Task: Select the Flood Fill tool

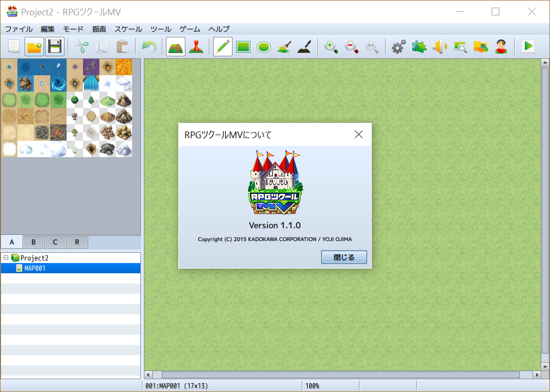Action: coord(284,47)
